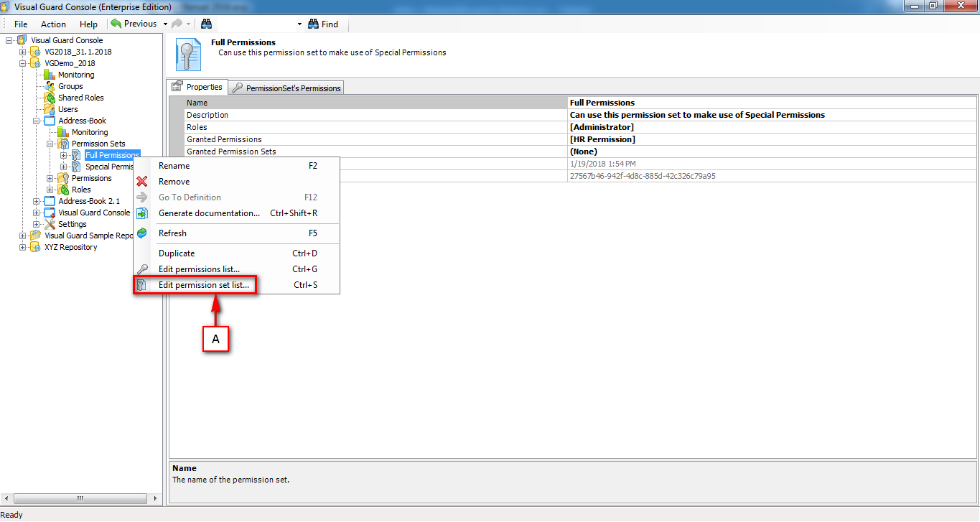Open the Previous button dropdown arrow
The image size is (980, 522).
165,24
